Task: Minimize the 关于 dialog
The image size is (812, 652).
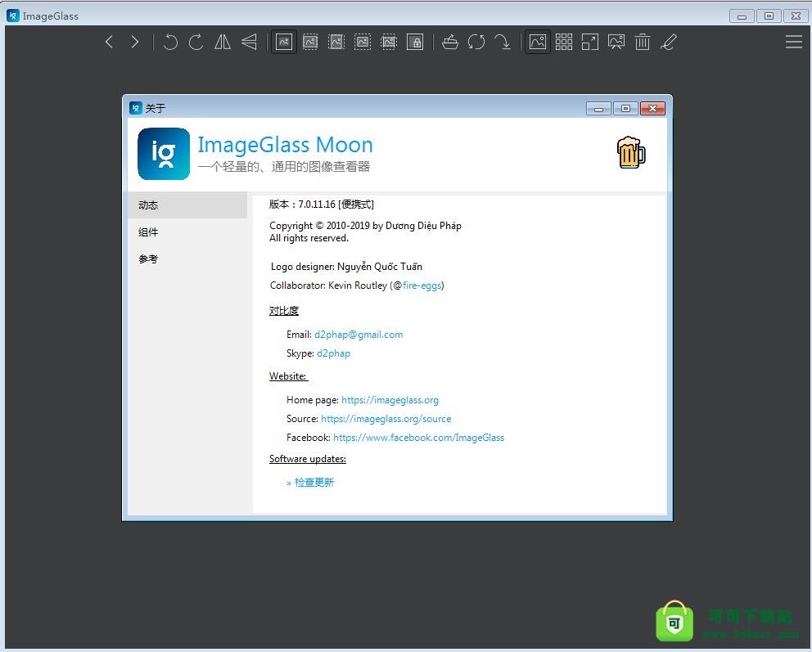Action: (x=598, y=108)
